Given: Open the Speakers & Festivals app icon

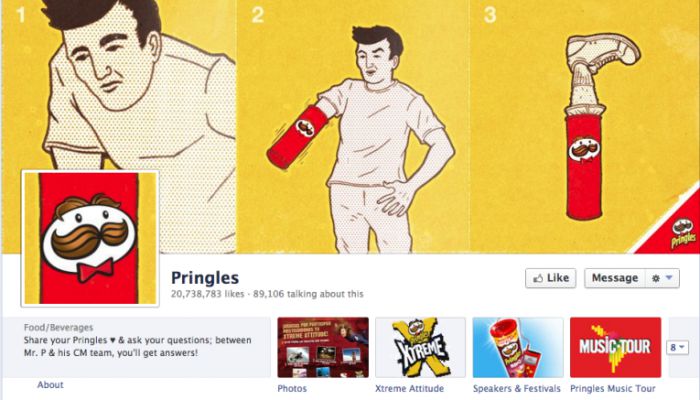Looking at the screenshot, I should pyautogui.click(x=517, y=347).
